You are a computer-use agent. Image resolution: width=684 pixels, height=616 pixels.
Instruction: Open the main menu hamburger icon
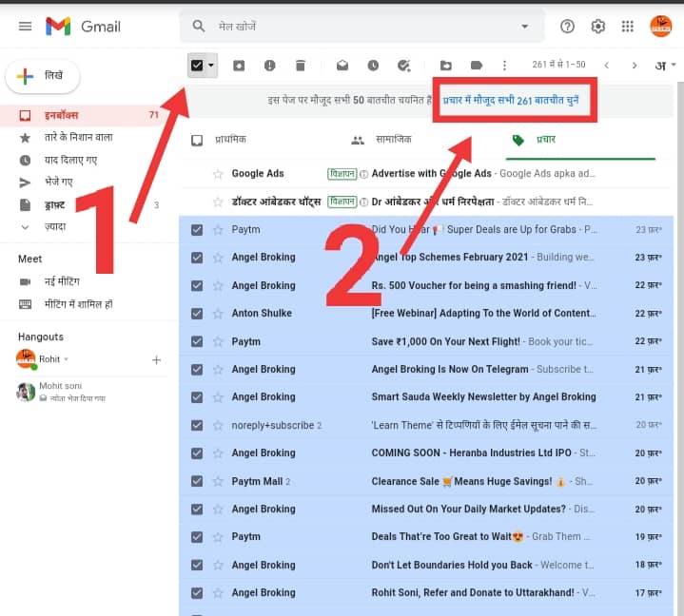[x=25, y=27]
